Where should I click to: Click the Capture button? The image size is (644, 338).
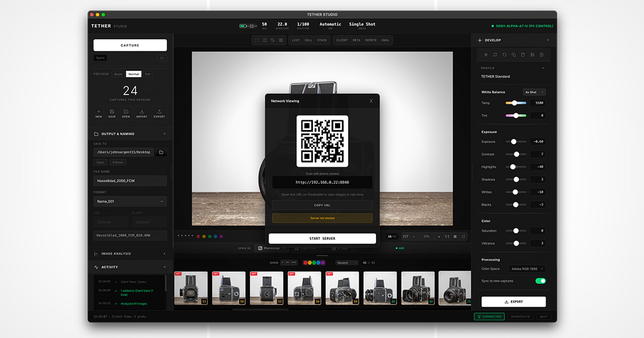pyautogui.click(x=130, y=45)
